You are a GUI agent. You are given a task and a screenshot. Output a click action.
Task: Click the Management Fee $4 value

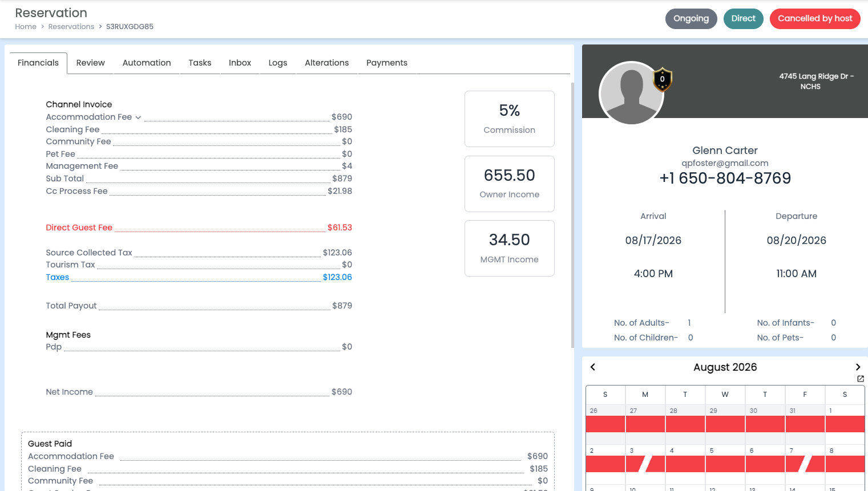(x=347, y=166)
